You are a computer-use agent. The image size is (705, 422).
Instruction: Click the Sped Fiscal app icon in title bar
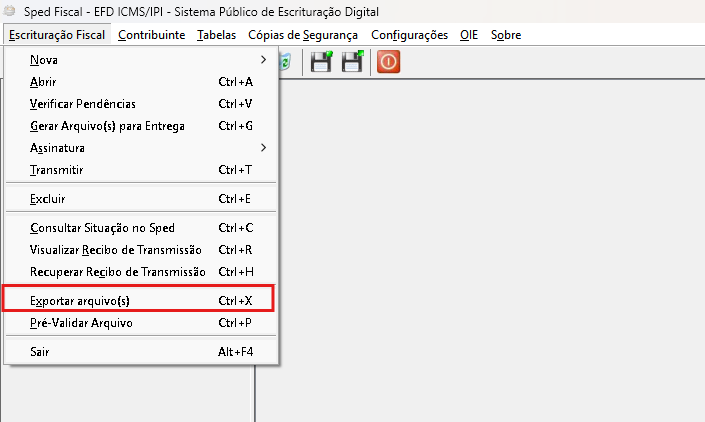(x=11, y=10)
